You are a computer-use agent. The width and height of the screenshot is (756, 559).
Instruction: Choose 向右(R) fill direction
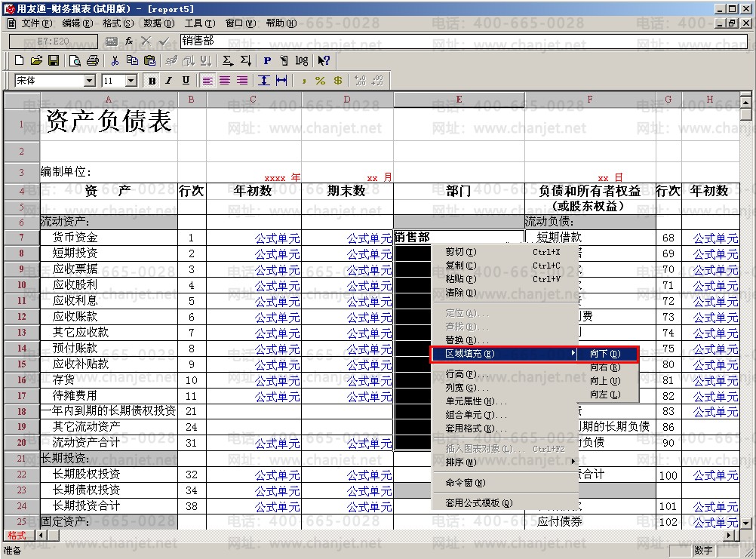click(607, 367)
